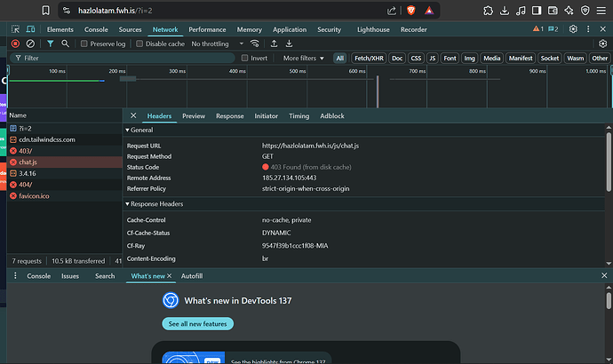Viewport: 613px width, 364px height.
Task: Toggle the browser sidebar panel icon
Action: [537, 11]
